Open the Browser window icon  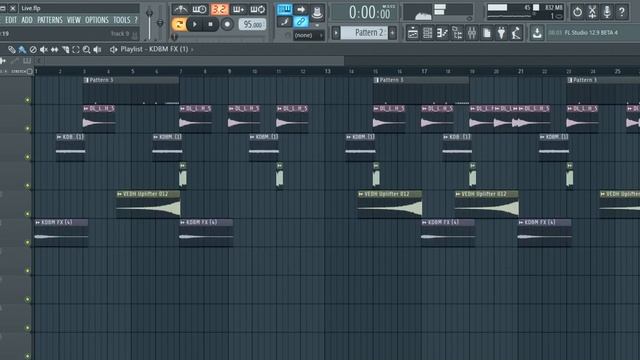coord(457,33)
